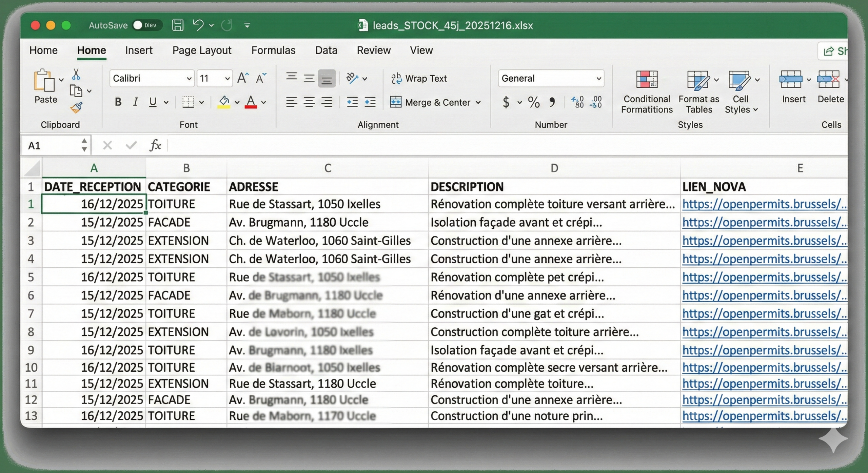868x473 pixels.
Task: Click the Increase Font Size icon
Action: tap(243, 78)
